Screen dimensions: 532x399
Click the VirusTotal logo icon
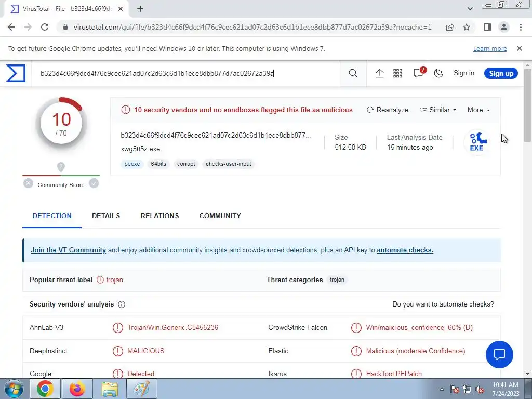pyautogui.click(x=16, y=73)
